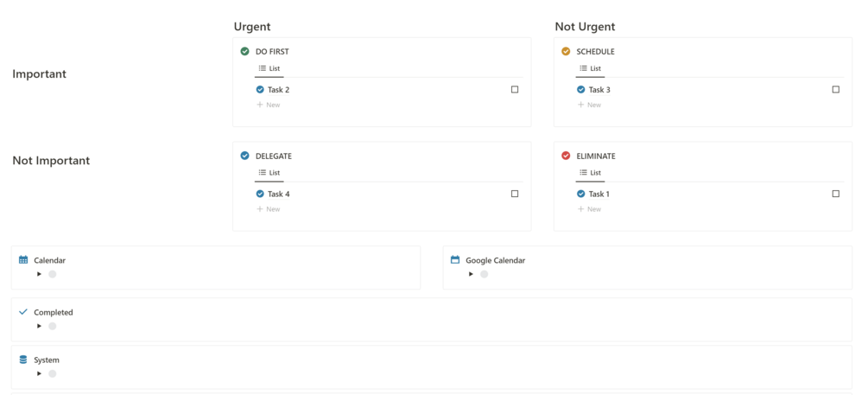Expand the toggle under Completed
Viewport: 868px width, 395px height.
pyautogui.click(x=40, y=326)
